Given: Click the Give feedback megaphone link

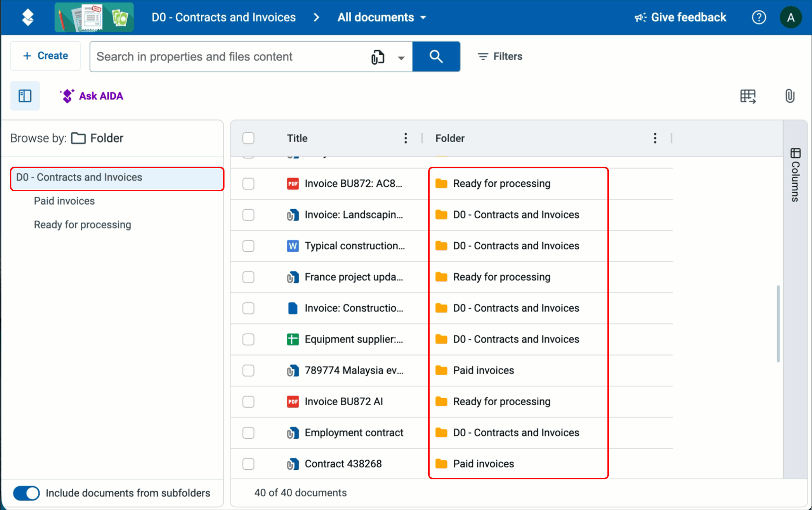Looking at the screenshot, I should pos(680,17).
